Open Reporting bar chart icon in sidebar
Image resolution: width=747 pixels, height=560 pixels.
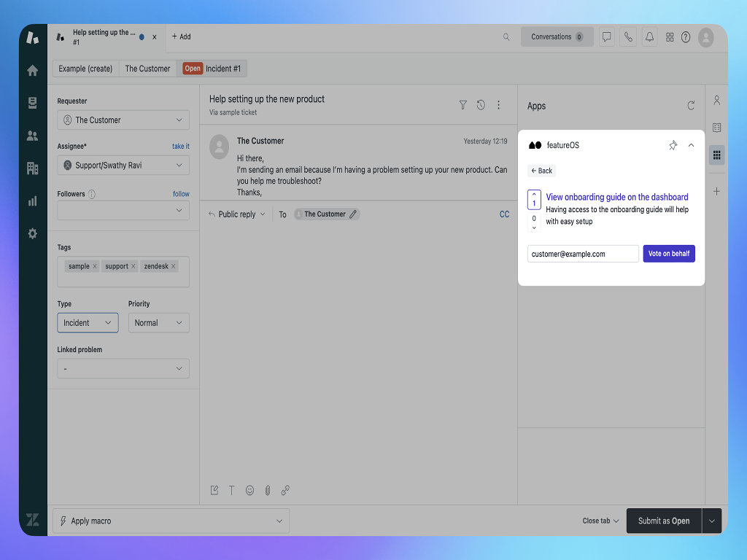[x=32, y=201]
